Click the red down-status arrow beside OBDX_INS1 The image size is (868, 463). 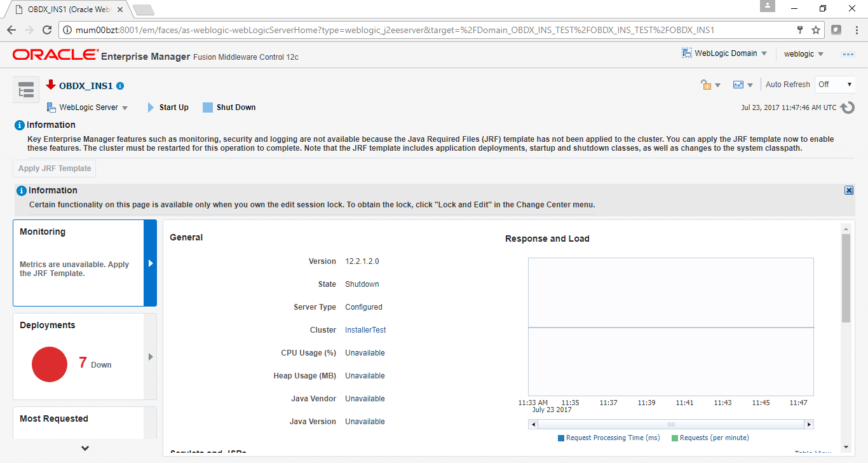pyautogui.click(x=51, y=85)
